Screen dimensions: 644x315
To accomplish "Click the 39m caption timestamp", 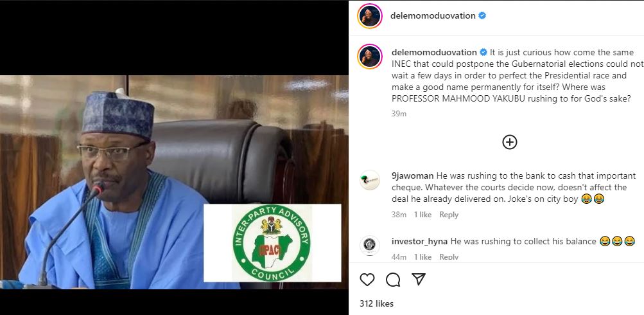I will 399,114.
